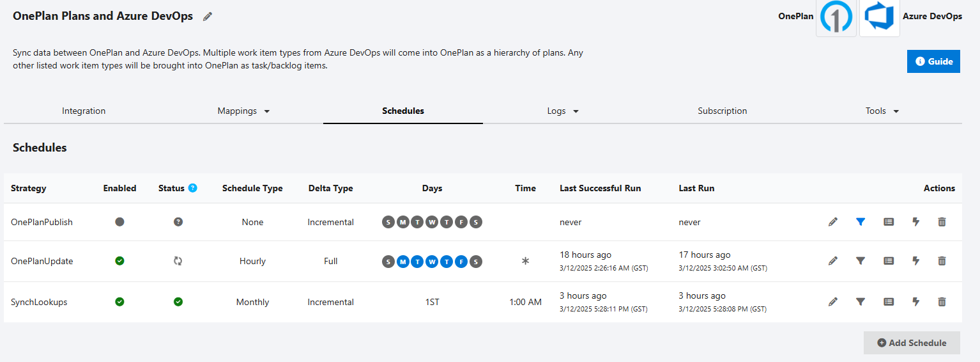Viewport: 980px width, 362px height.
Task: Open the Status help question icon
Action: pos(193,188)
